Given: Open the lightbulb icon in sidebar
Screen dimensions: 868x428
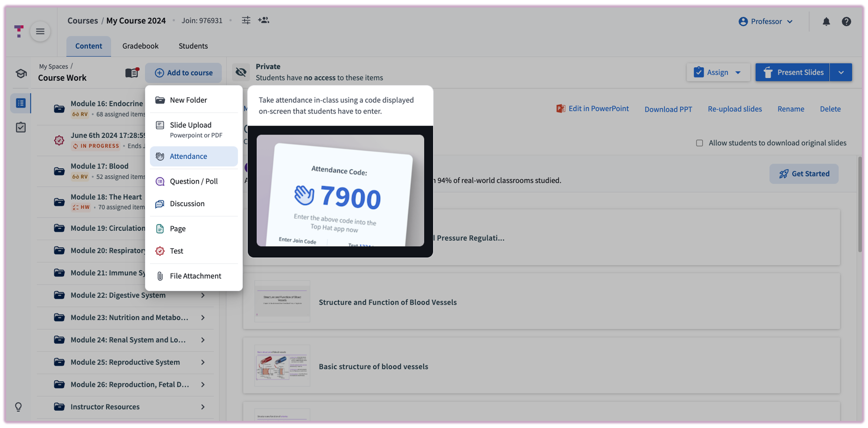Looking at the screenshot, I should [19, 407].
